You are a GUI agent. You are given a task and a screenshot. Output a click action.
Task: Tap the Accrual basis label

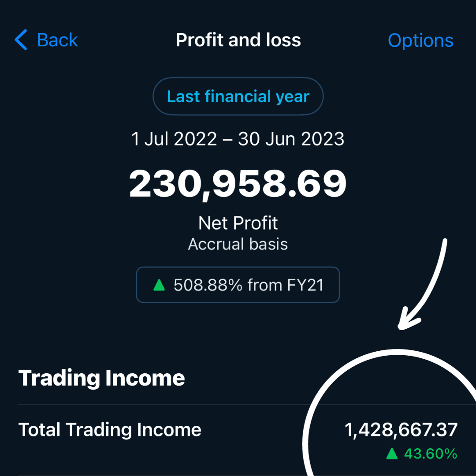238,244
